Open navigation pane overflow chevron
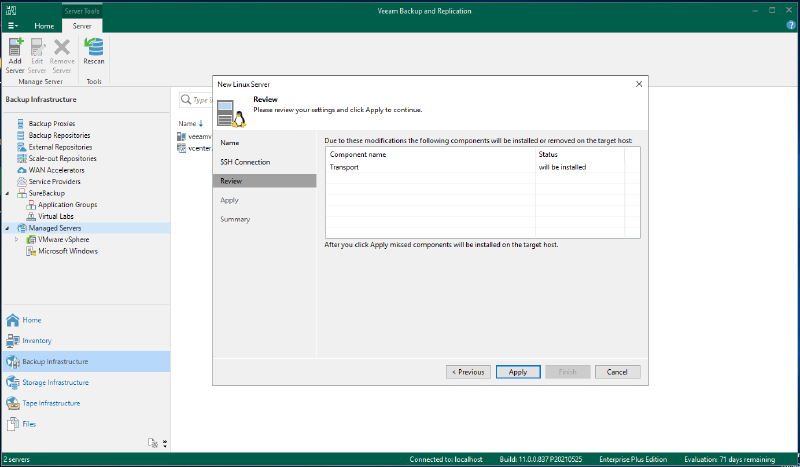Image resolution: width=800 pixels, height=467 pixels. click(165, 444)
